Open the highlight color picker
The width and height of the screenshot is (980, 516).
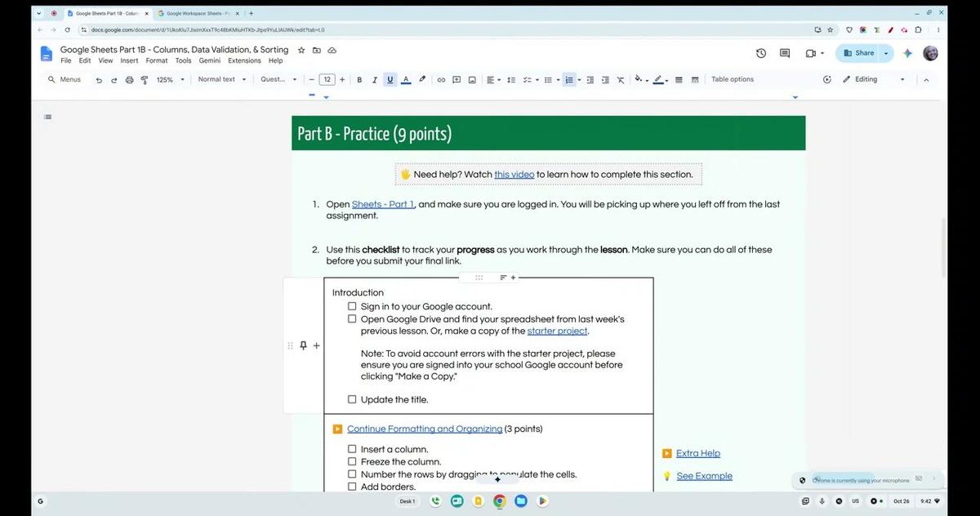[x=422, y=80]
